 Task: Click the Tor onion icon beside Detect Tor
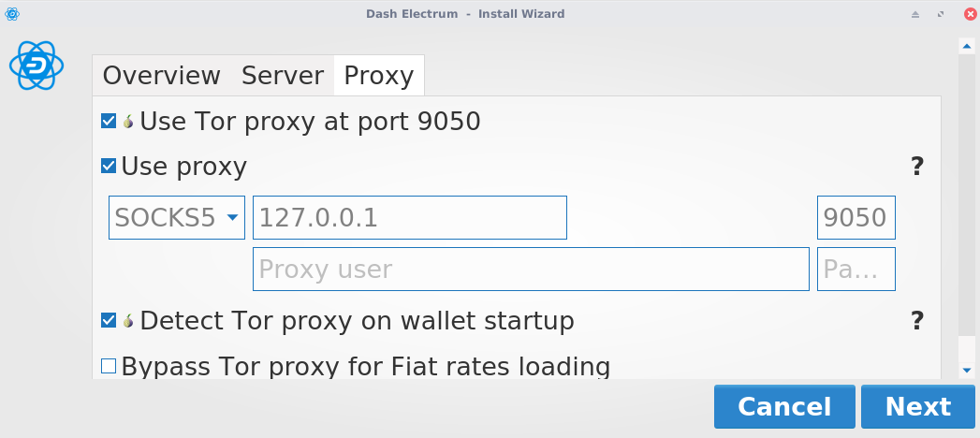point(128,321)
